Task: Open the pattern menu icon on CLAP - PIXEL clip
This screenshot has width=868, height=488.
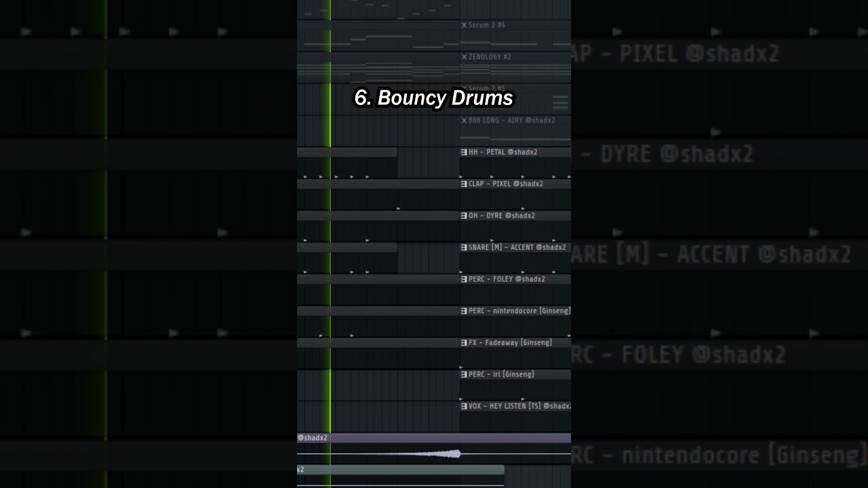Action: click(464, 184)
